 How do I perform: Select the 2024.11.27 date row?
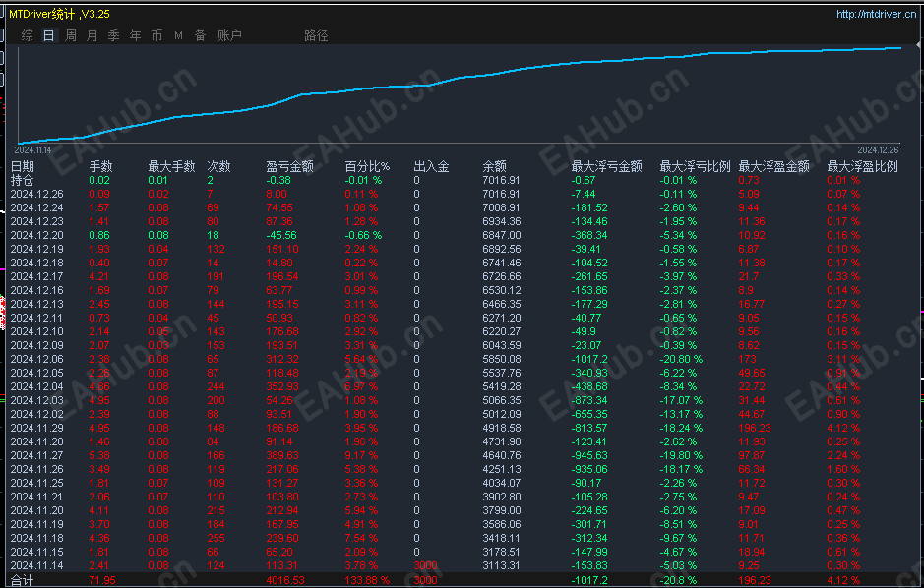(36, 455)
